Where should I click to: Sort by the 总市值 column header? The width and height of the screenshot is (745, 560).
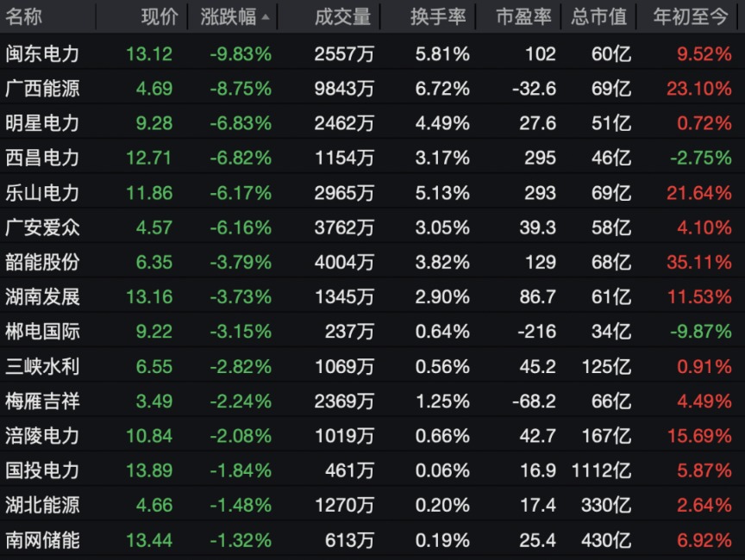(x=598, y=16)
